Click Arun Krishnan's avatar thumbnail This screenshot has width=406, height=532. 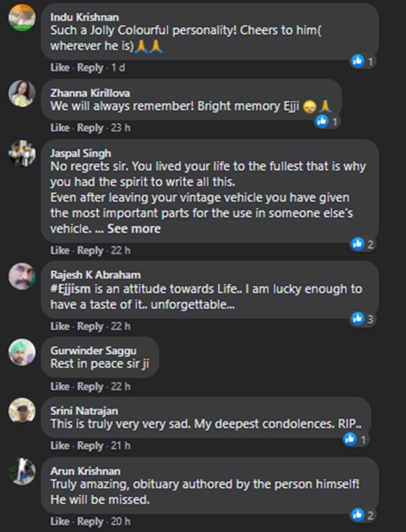pos(22,472)
